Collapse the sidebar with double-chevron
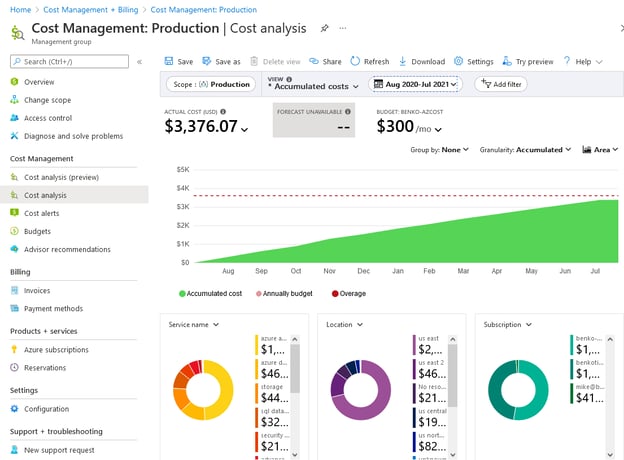Image resolution: width=624 pixels, height=460 pixels. coord(139,62)
